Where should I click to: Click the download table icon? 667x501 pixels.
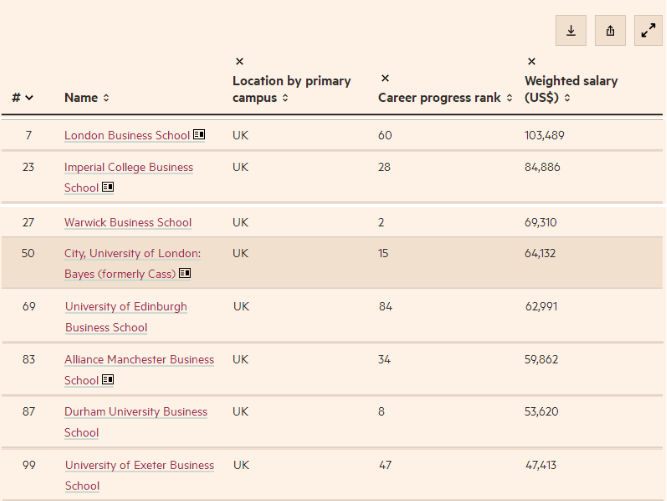571,31
